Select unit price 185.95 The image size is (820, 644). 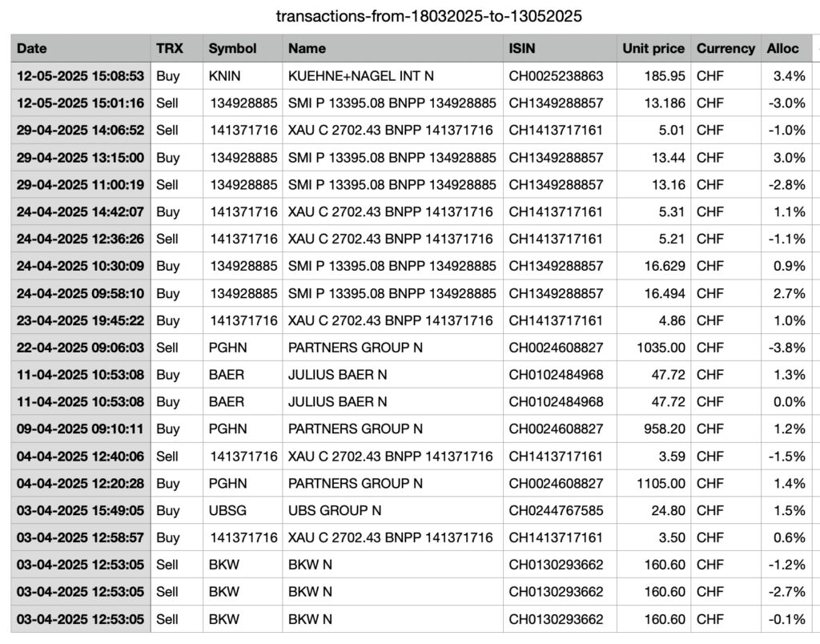click(653, 76)
